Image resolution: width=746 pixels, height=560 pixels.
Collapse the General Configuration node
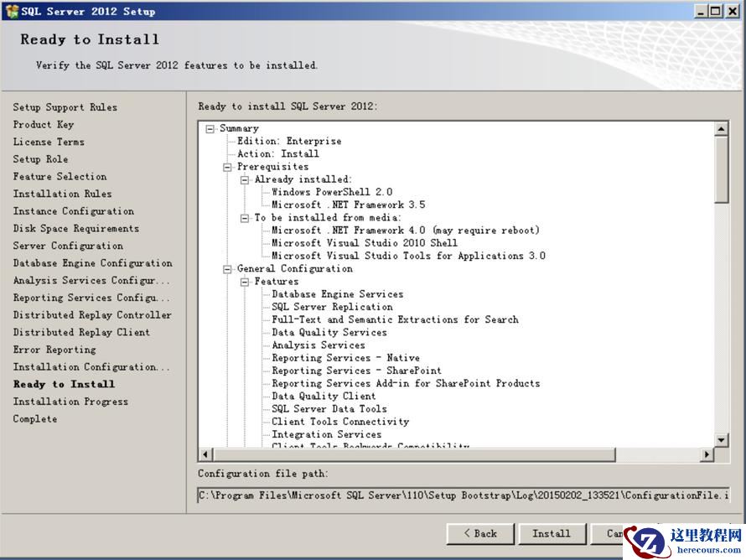[x=227, y=269]
